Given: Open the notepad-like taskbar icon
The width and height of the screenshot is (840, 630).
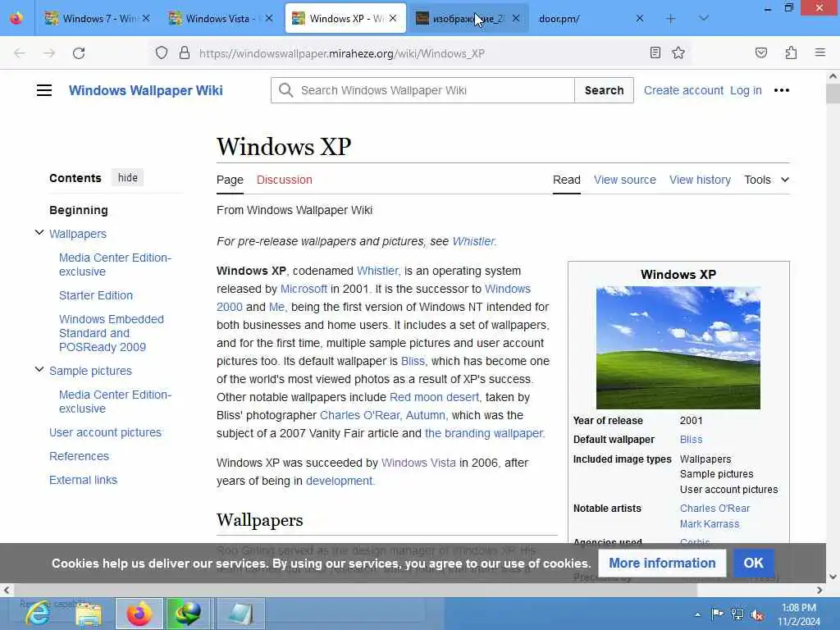Looking at the screenshot, I should [240, 614].
